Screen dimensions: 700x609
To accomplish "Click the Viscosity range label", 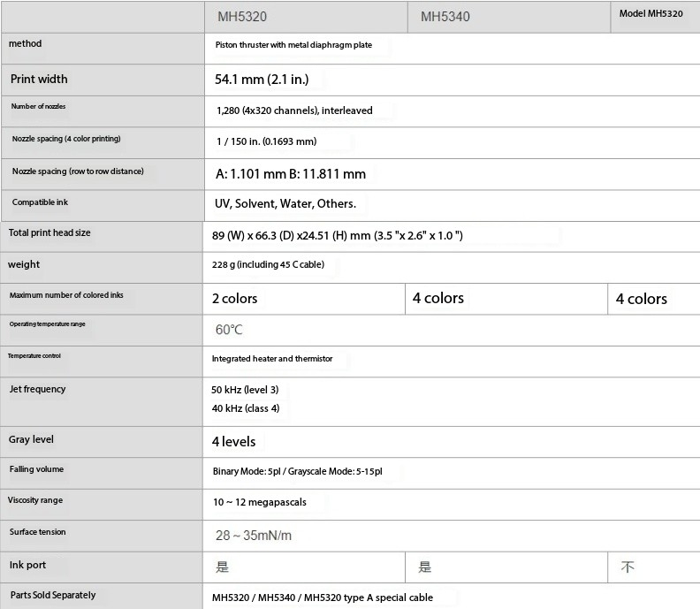I will coord(35,500).
